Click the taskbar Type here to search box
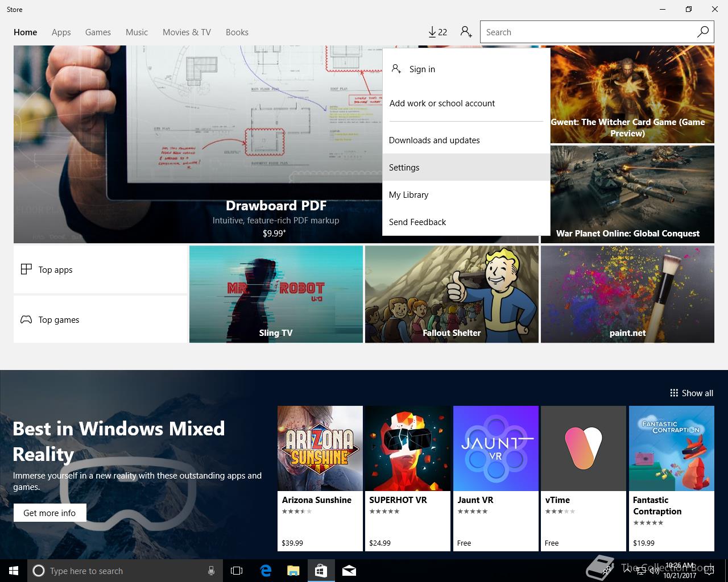Viewport: 728px width, 582px height. (x=125, y=571)
